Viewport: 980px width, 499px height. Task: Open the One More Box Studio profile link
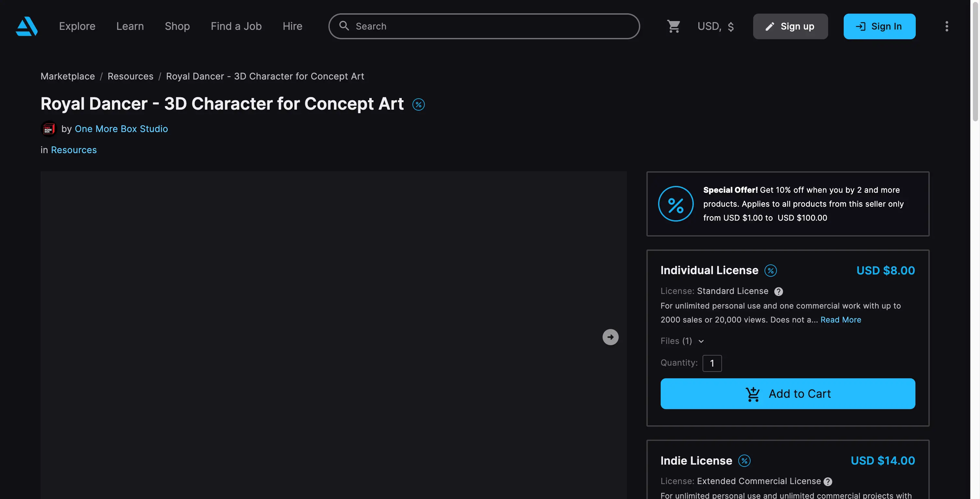(121, 129)
